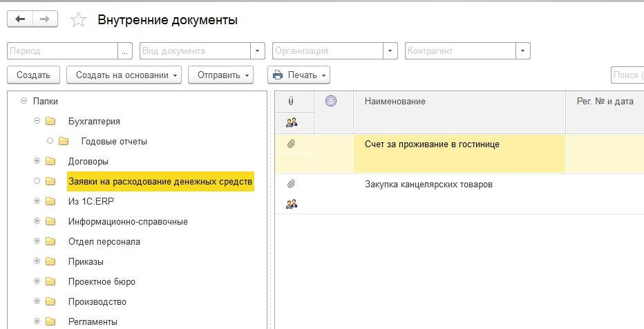This screenshot has width=644, height=329.
Task: Click the Создать button
Action: [x=34, y=75]
